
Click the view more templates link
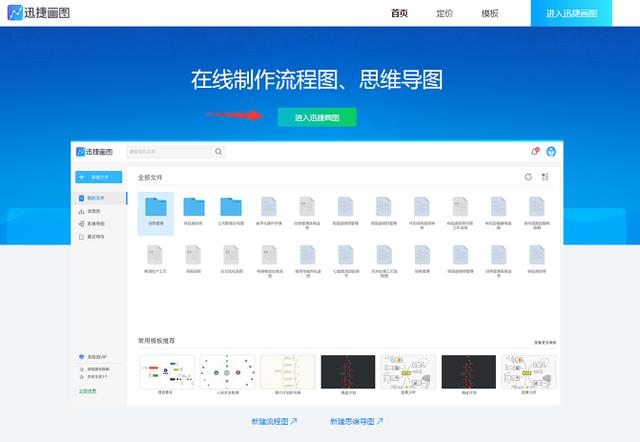coord(545,342)
